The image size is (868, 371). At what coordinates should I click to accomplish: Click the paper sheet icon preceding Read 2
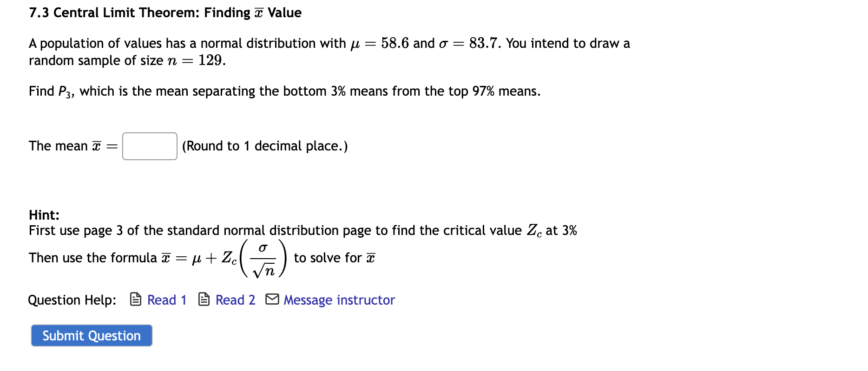[x=204, y=299]
